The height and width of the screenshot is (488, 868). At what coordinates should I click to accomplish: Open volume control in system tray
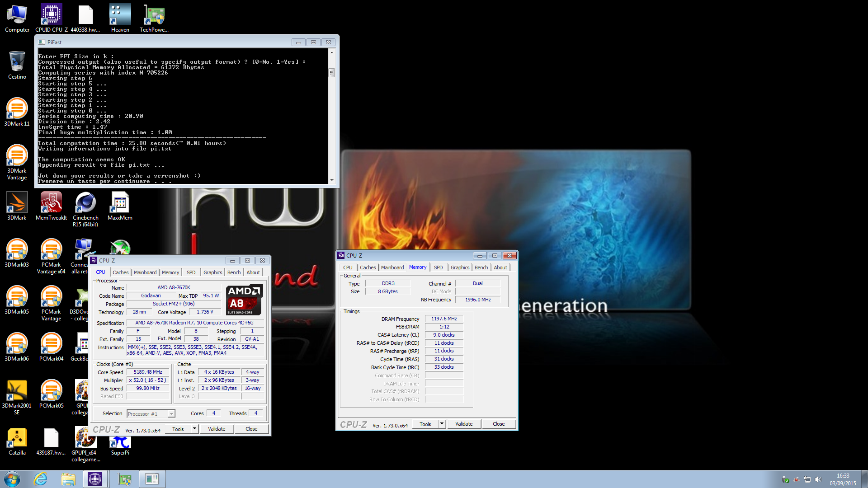click(x=818, y=479)
